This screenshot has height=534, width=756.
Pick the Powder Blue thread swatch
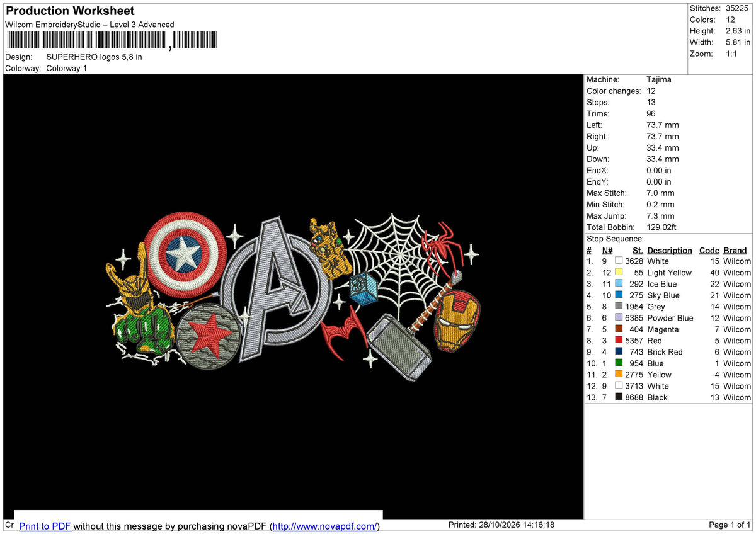click(619, 318)
